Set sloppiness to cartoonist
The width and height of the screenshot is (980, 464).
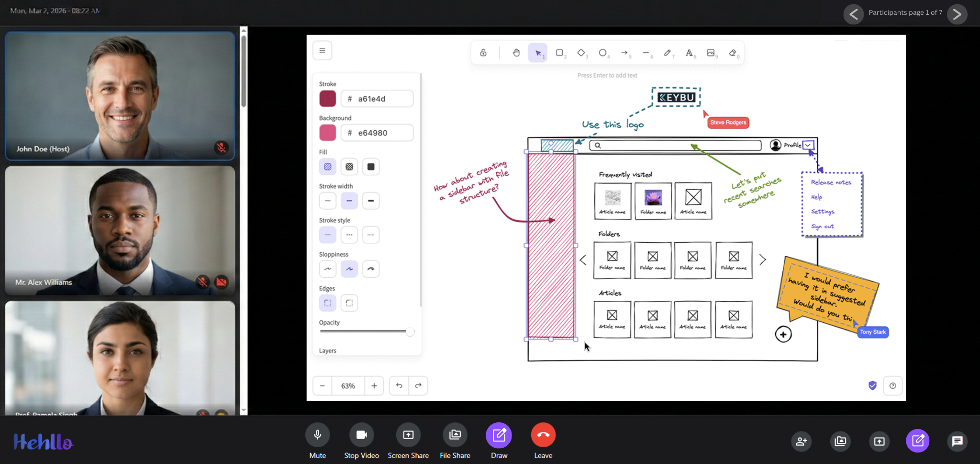tap(371, 269)
